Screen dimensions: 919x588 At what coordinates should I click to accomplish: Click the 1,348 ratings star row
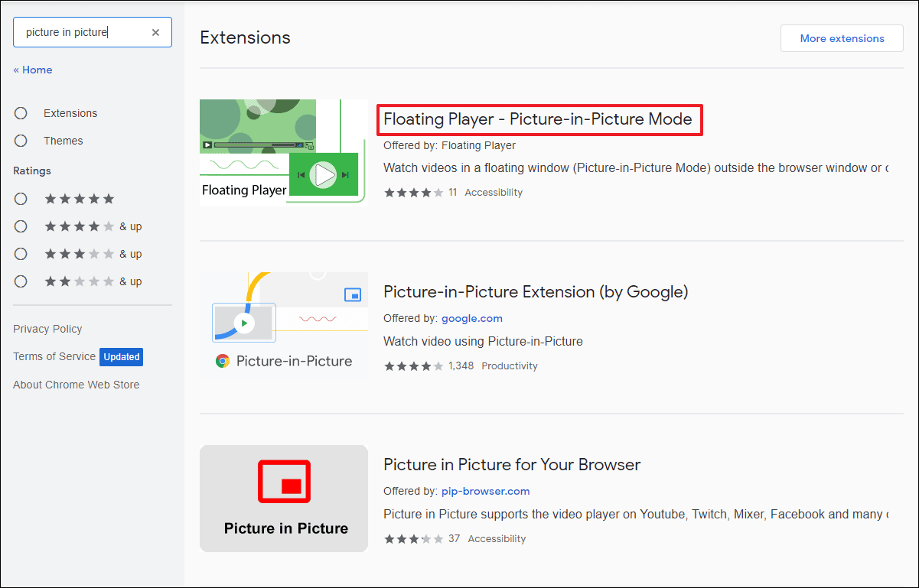(413, 366)
